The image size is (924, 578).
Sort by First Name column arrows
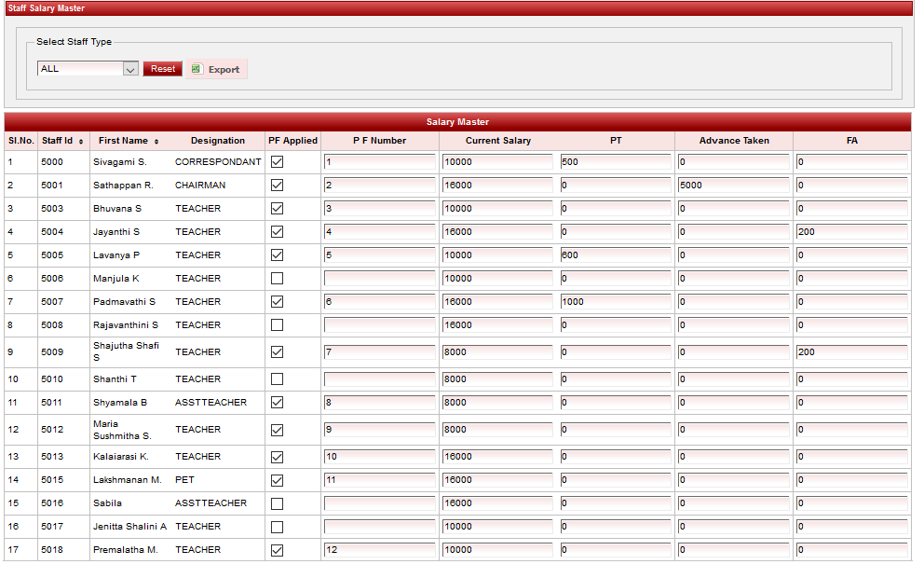click(x=156, y=142)
